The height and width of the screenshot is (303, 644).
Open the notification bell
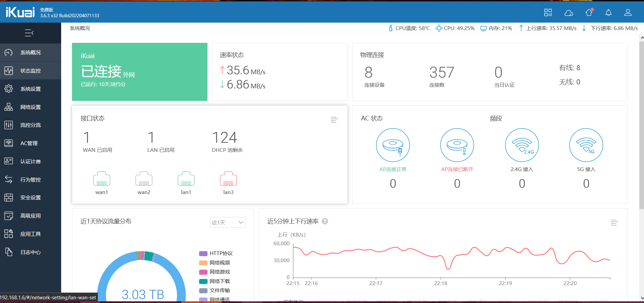609,12
